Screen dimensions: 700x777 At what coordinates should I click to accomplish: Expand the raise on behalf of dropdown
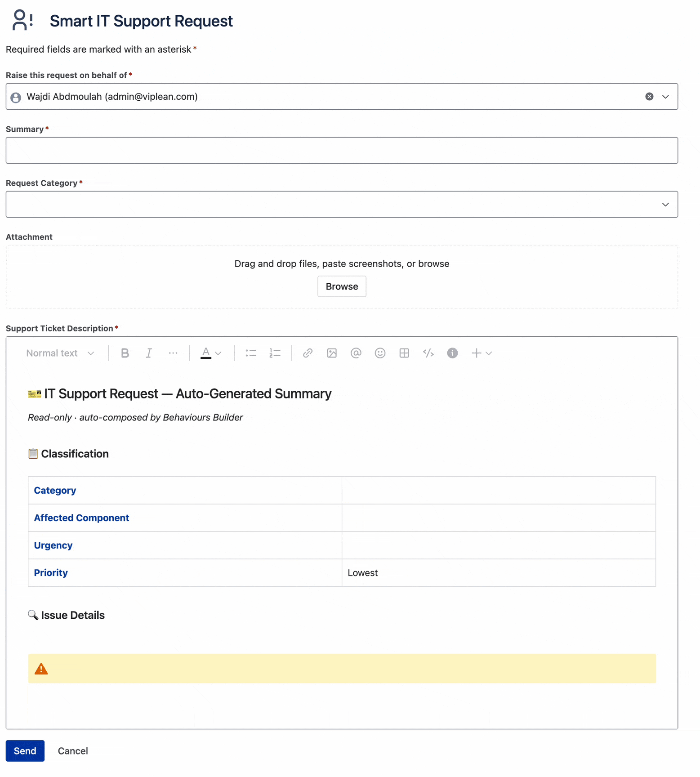pos(665,97)
